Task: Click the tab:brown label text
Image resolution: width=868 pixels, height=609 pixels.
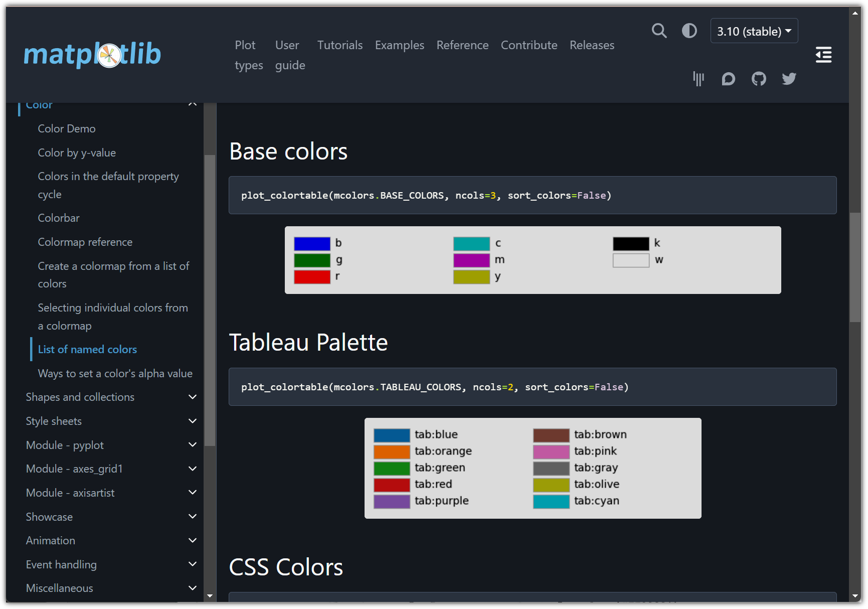Action: pos(600,434)
